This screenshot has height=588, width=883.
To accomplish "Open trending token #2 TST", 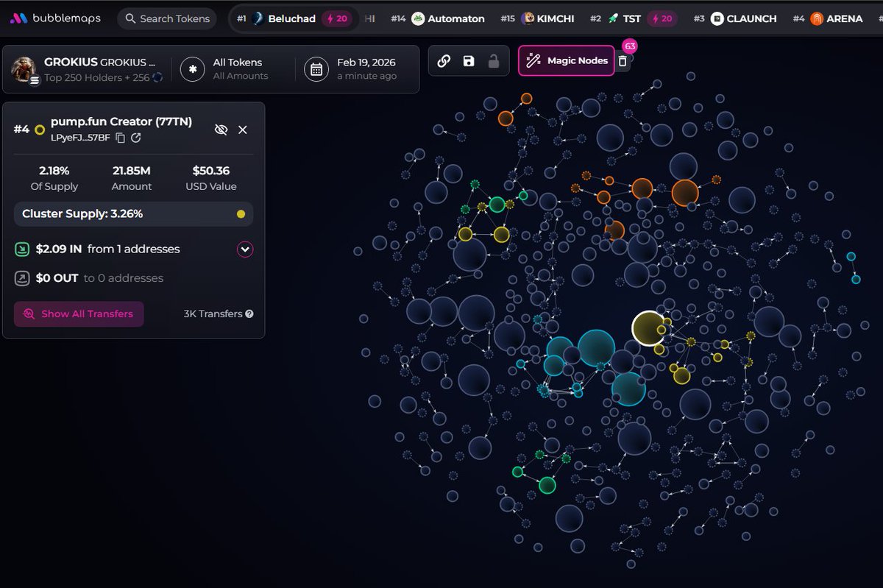I will 632,18.
